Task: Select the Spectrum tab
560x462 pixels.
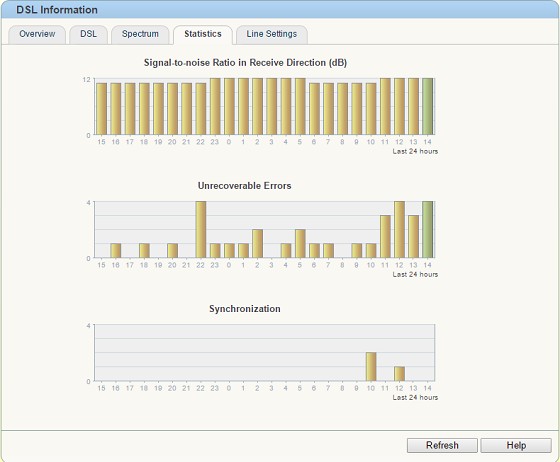Action: [140, 35]
